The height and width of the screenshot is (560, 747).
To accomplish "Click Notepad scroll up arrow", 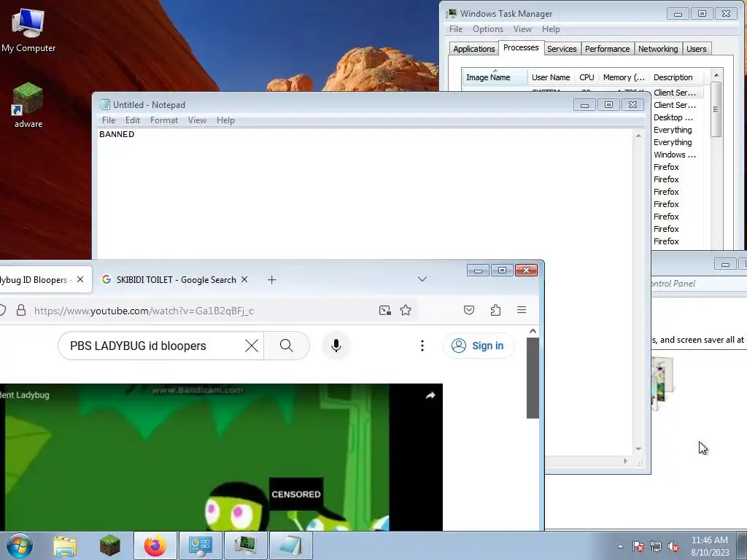I will [638, 136].
